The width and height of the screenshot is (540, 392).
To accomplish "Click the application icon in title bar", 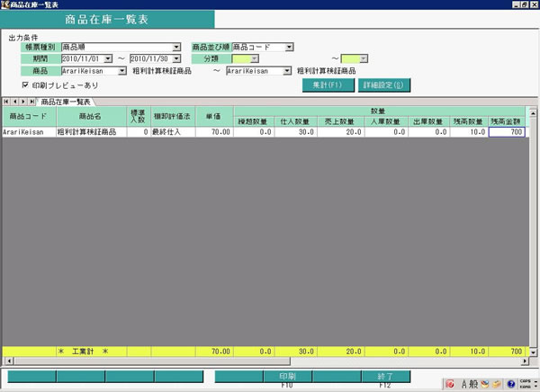I will pyautogui.click(x=4, y=4).
